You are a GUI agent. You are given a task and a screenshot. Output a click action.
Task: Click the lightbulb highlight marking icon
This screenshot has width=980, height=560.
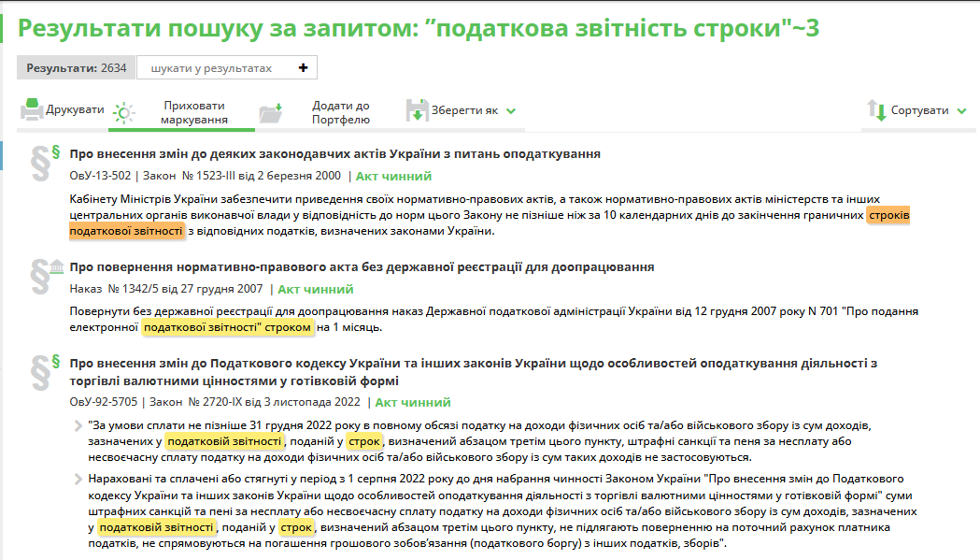(x=123, y=113)
